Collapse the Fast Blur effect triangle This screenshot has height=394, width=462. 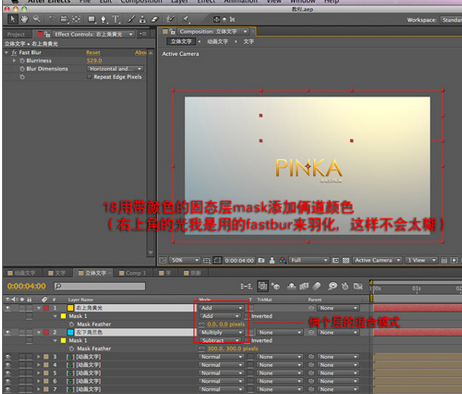pos(6,52)
